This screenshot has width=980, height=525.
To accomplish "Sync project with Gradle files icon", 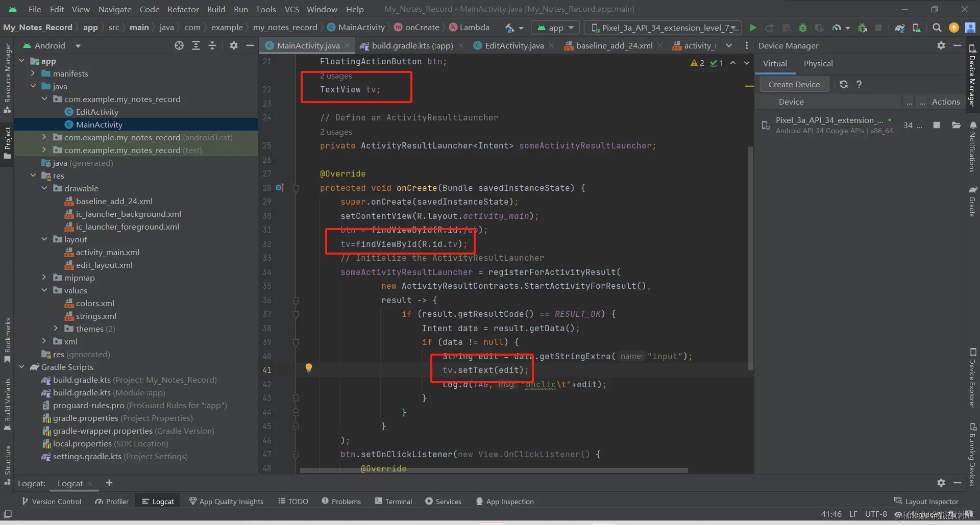I will click(900, 28).
